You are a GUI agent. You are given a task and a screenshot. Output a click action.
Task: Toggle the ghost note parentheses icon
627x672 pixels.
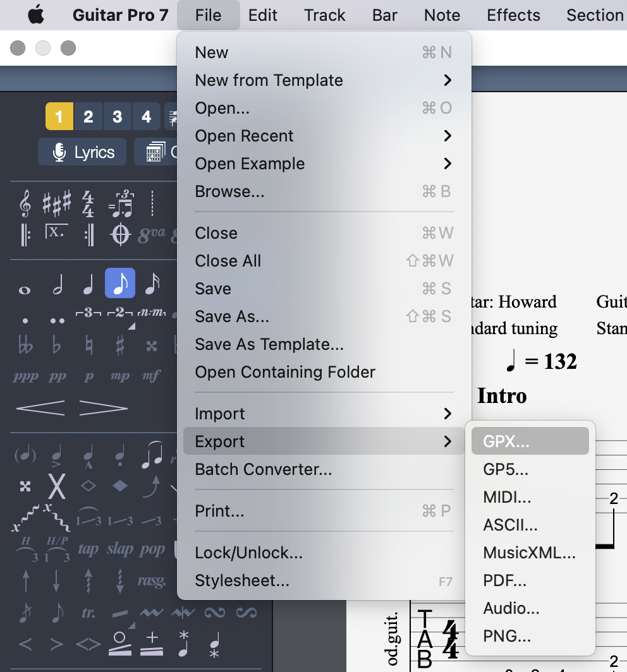point(25,455)
